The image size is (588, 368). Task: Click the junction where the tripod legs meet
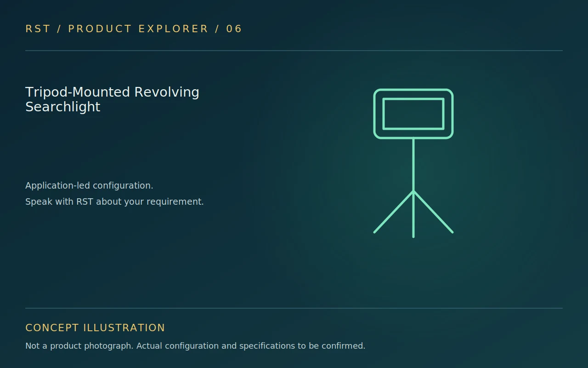(413, 191)
